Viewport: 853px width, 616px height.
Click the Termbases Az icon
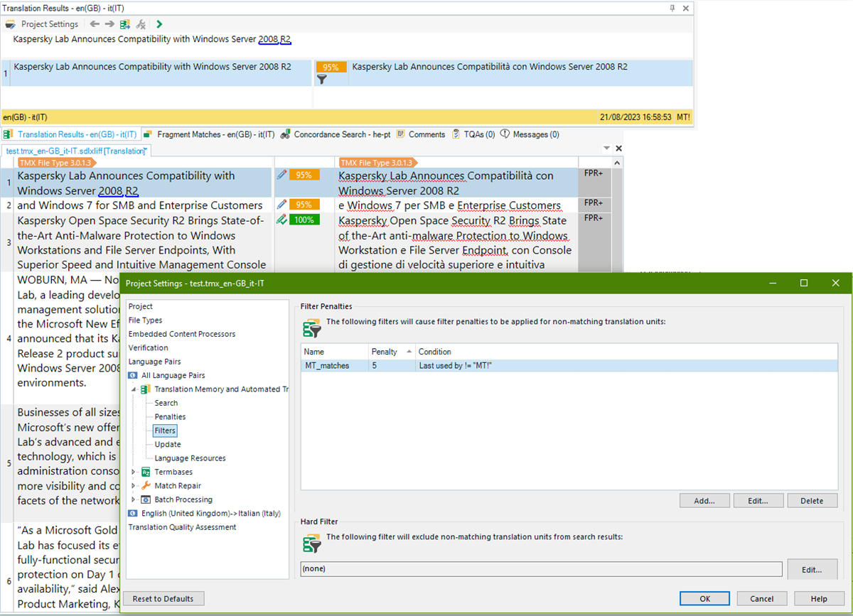(146, 472)
